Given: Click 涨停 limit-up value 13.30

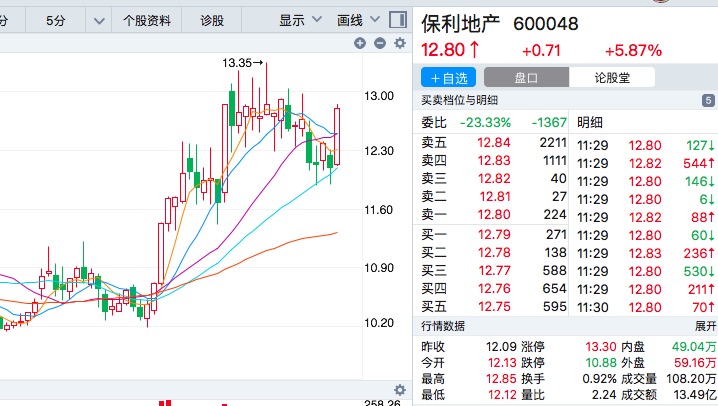Looking at the screenshot, I should coord(601,347).
